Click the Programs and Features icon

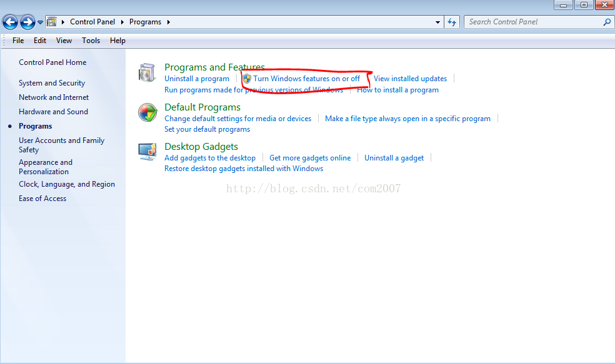(147, 73)
